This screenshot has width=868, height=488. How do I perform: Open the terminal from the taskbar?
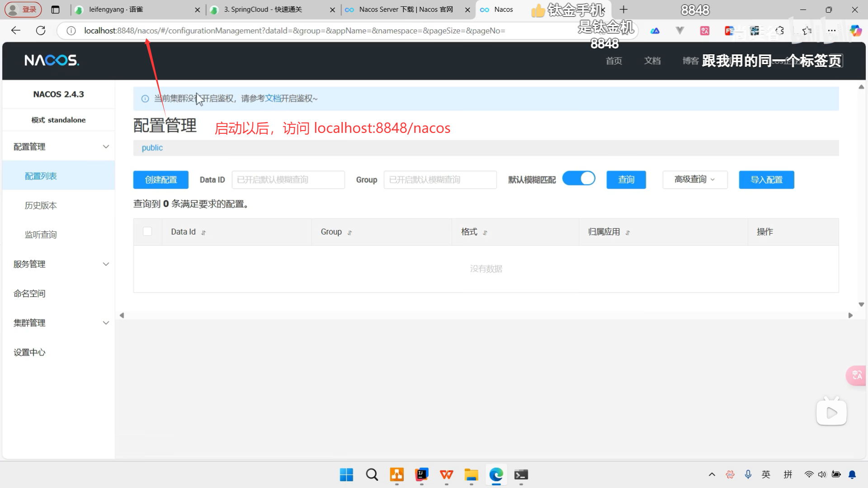pos(521,475)
